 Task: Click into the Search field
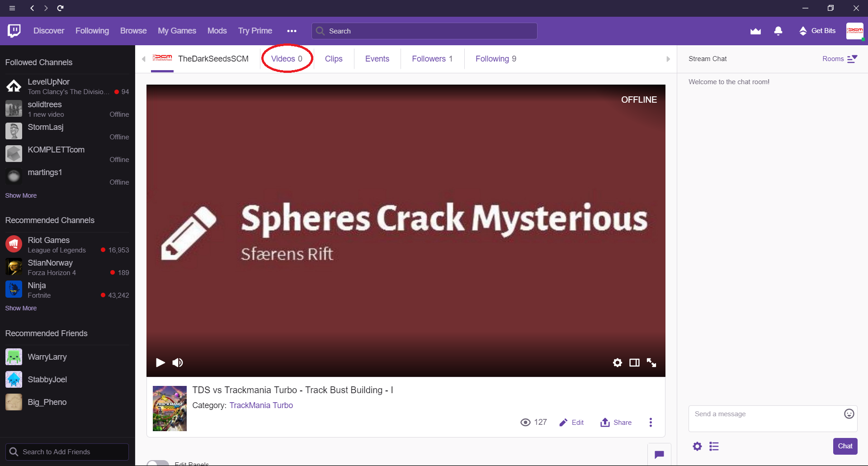[425, 31]
